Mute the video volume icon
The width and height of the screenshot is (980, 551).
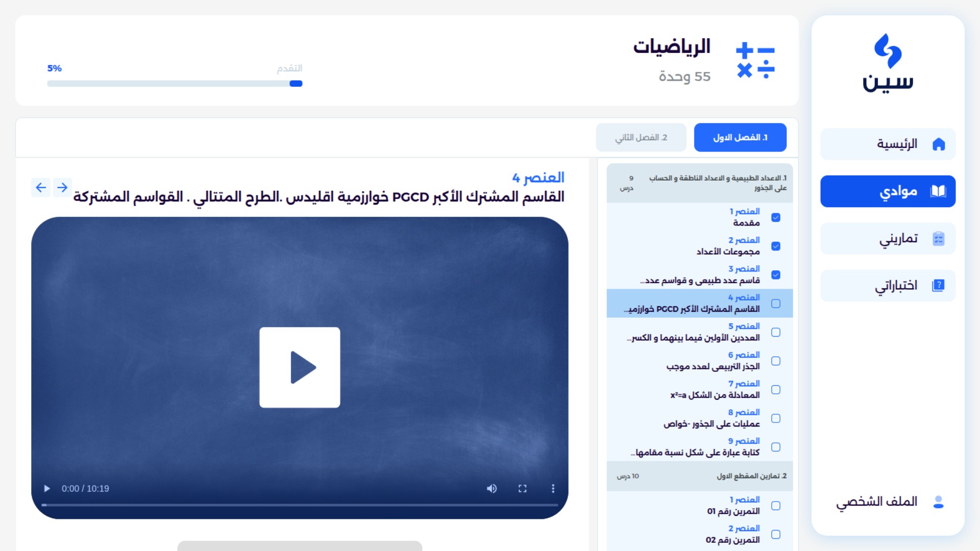coord(492,488)
